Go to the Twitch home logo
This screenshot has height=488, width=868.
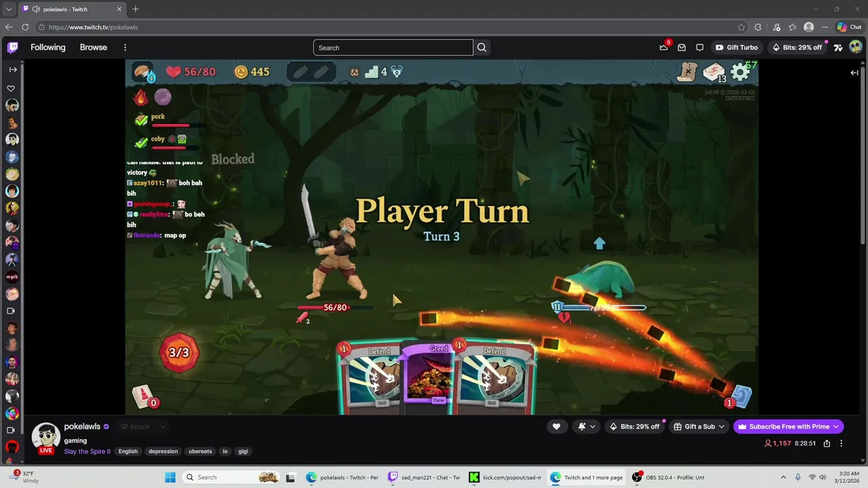[x=13, y=47]
